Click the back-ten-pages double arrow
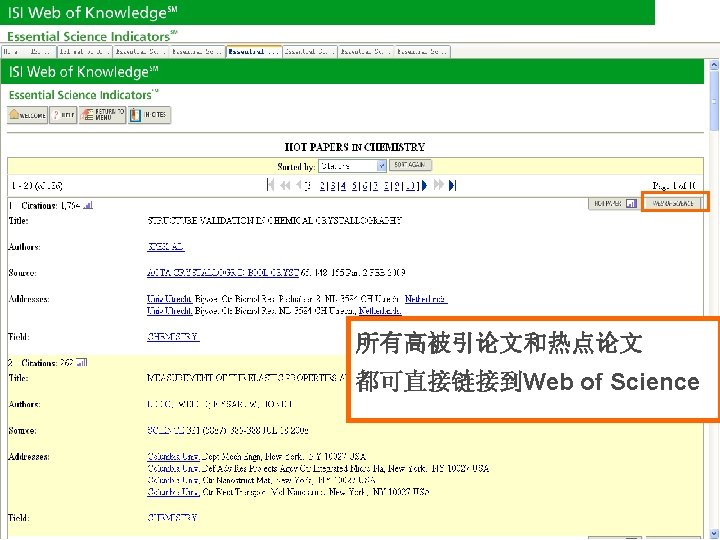The height and width of the screenshot is (540, 720). (285, 185)
